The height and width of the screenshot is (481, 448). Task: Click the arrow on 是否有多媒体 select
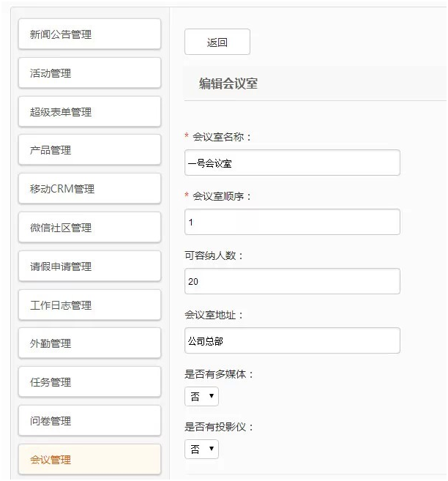tap(212, 396)
